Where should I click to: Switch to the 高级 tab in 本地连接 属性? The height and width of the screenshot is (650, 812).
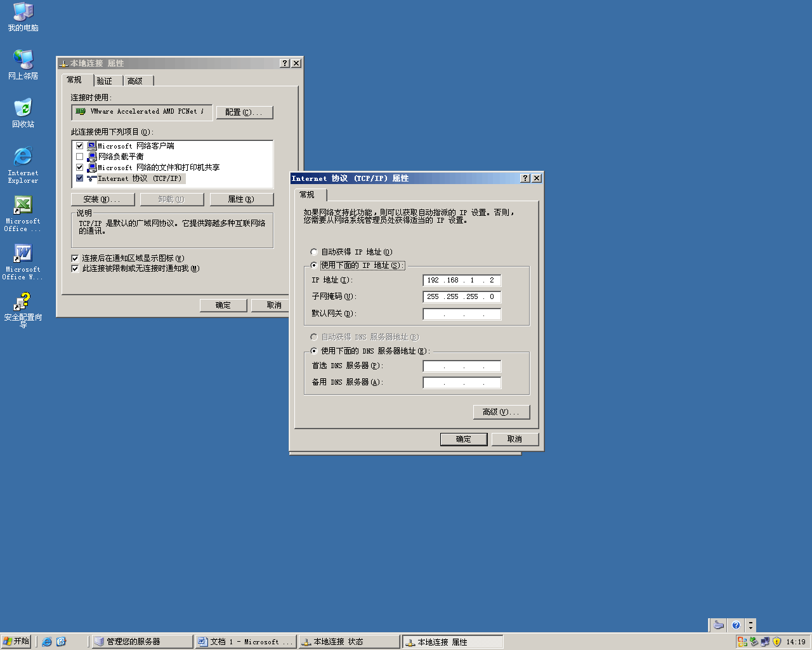point(137,81)
